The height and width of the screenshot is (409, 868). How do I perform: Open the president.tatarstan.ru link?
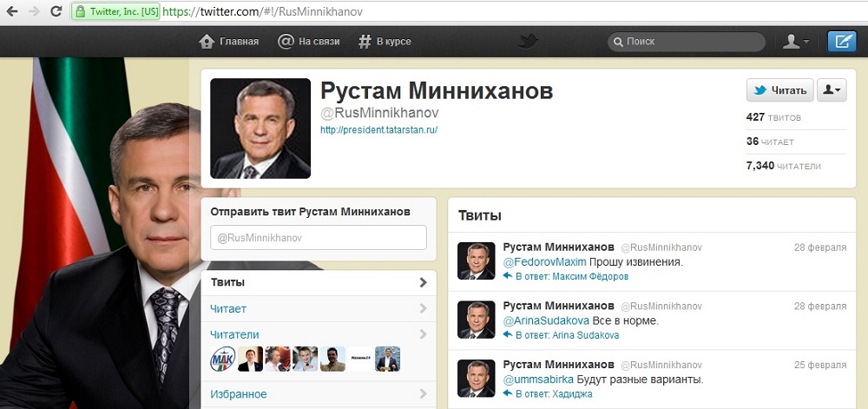coord(379,130)
